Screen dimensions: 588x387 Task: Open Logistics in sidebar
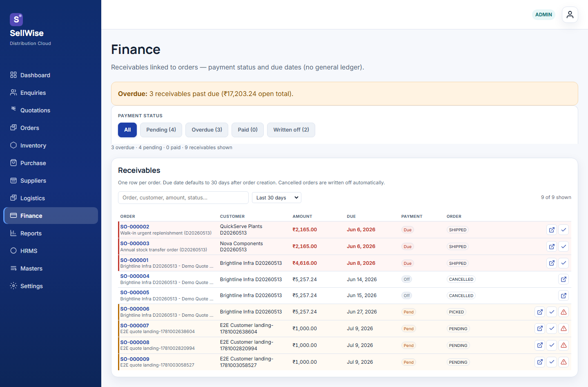click(x=51, y=198)
